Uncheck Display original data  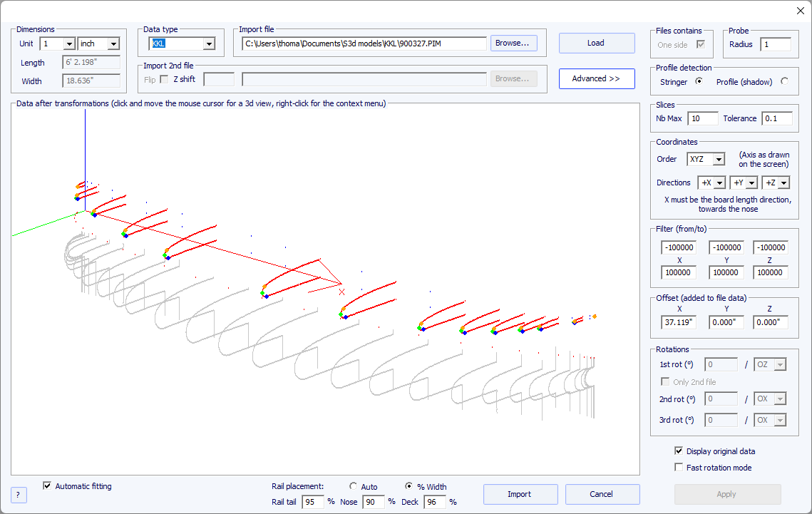pos(679,451)
